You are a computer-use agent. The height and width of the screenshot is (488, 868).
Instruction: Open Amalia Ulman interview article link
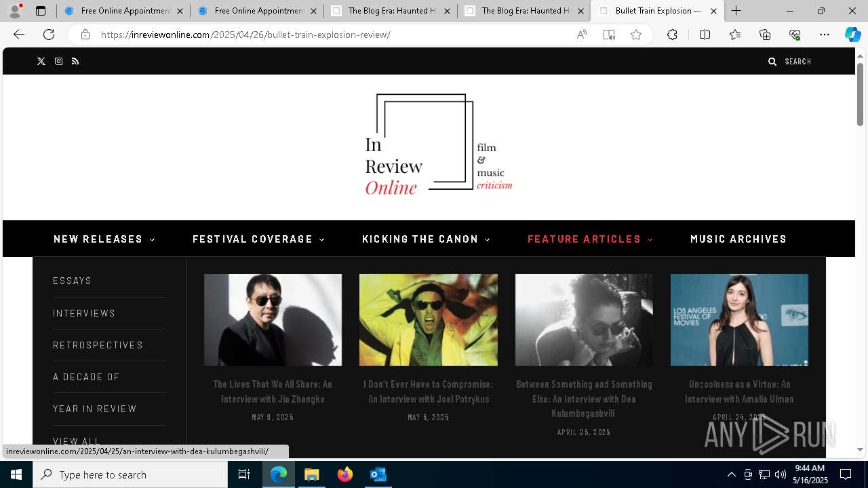[739, 392]
